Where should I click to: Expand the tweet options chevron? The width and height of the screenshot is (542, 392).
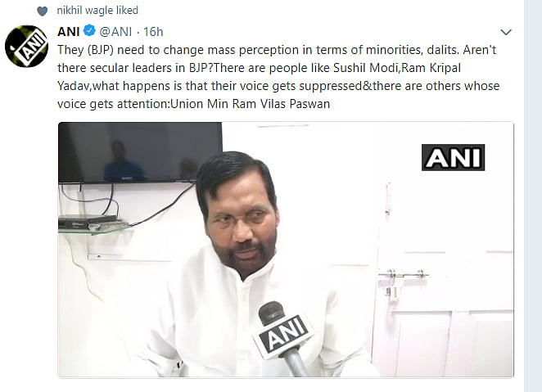point(505,32)
